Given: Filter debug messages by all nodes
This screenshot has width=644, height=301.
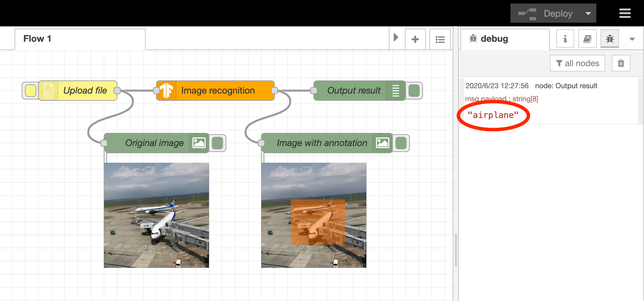Looking at the screenshot, I should (x=577, y=63).
